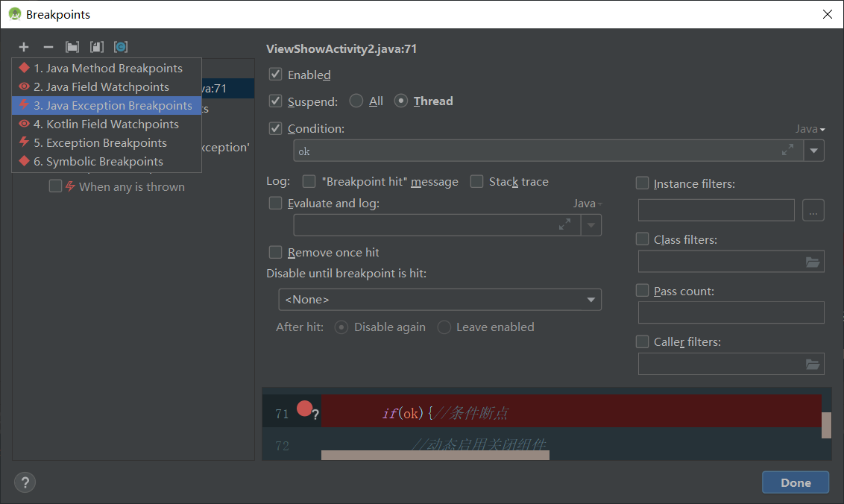Click the Remove breakpoint minus icon

48,47
